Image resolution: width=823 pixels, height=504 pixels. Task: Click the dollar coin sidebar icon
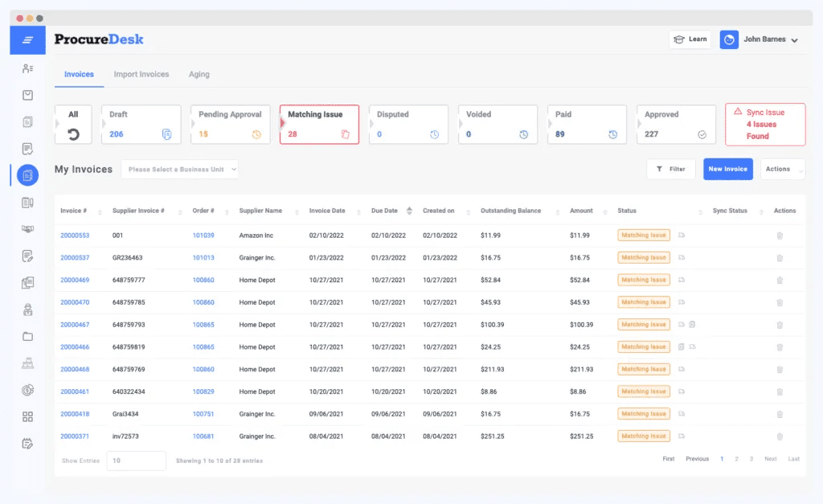[x=27, y=390]
